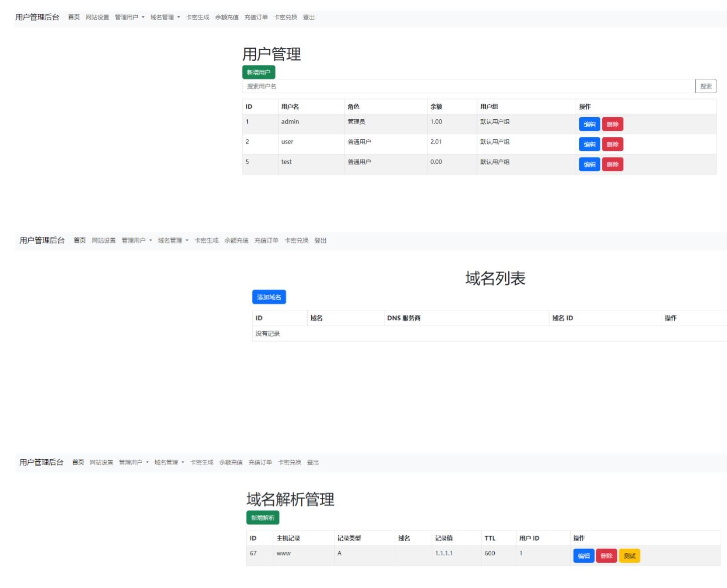The width and height of the screenshot is (727, 588).
Task: Click the 新增解析 button
Action: tap(262, 517)
